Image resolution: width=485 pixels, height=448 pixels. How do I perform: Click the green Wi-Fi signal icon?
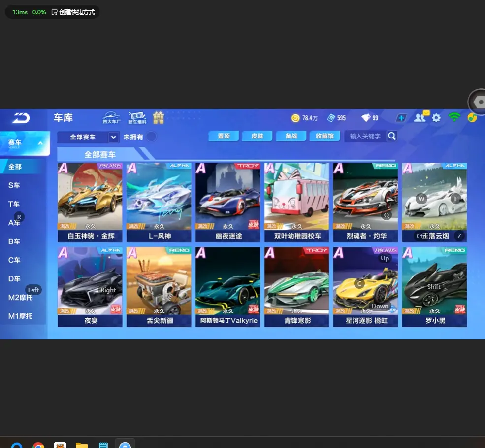[454, 117]
